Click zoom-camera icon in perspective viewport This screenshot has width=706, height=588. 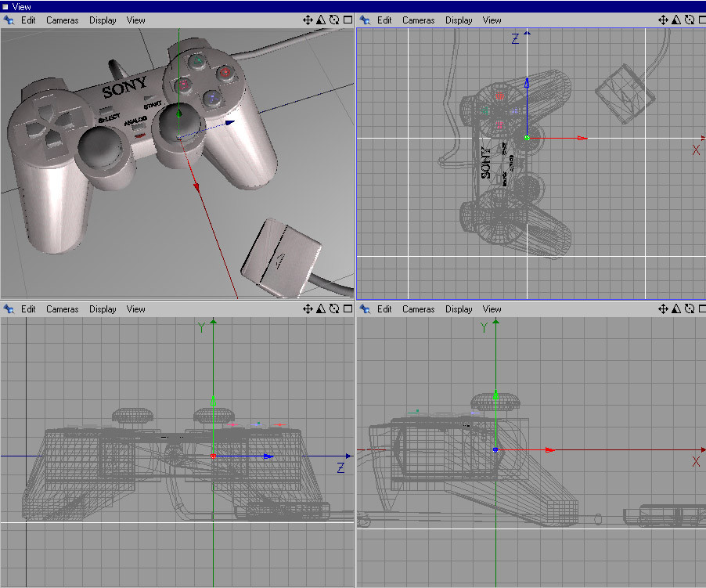pos(321,20)
